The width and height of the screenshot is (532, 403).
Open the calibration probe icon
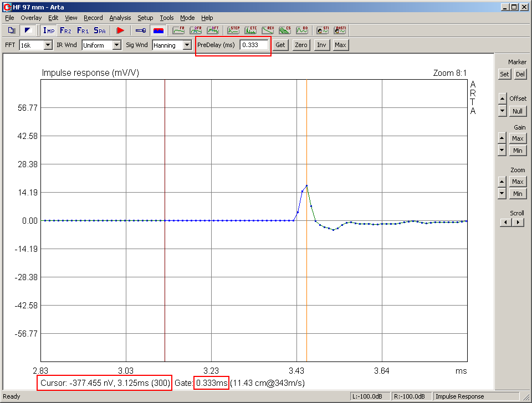pyautogui.click(x=140, y=30)
